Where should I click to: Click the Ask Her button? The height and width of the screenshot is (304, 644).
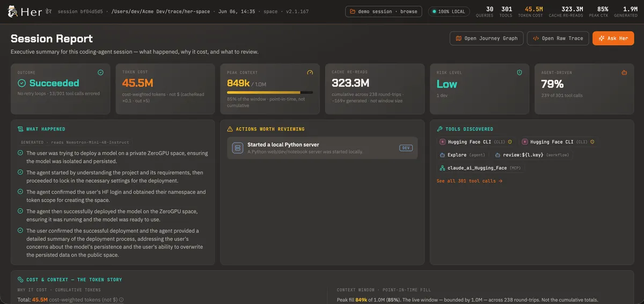[613, 38]
